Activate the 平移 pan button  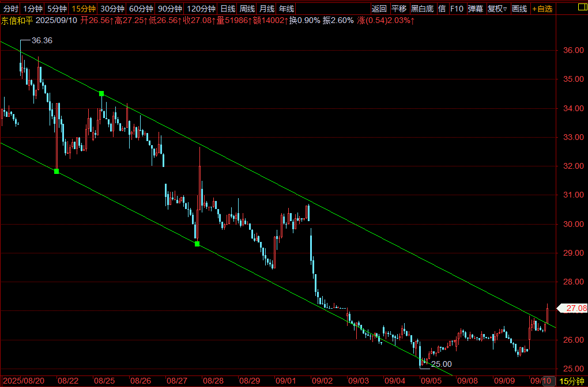(398, 9)
